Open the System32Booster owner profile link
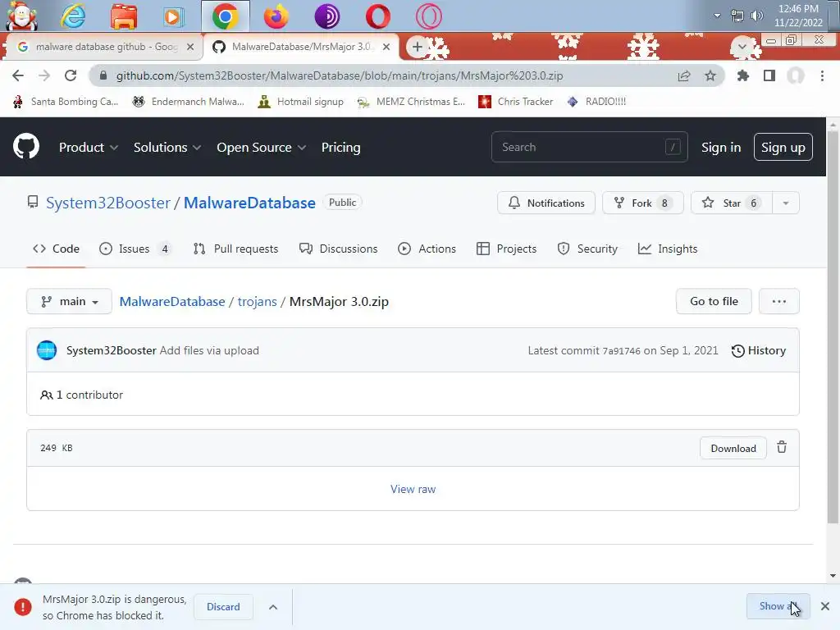Screen dimensions: 840x630 coord(108,203)
